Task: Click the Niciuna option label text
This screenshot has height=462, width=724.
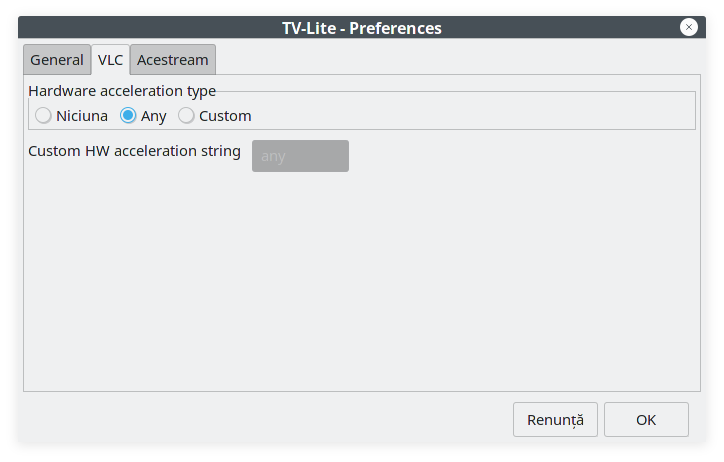Action: [x=82, y=116]
